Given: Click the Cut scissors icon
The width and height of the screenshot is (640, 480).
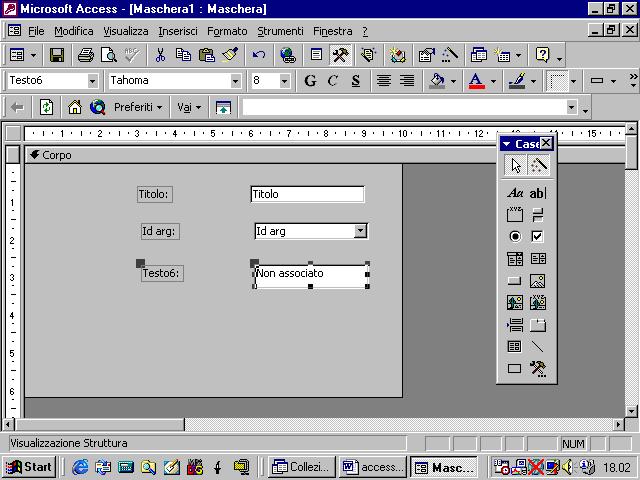Looking at the screenshot, I should pyautogui.click(x=160, y=55).
